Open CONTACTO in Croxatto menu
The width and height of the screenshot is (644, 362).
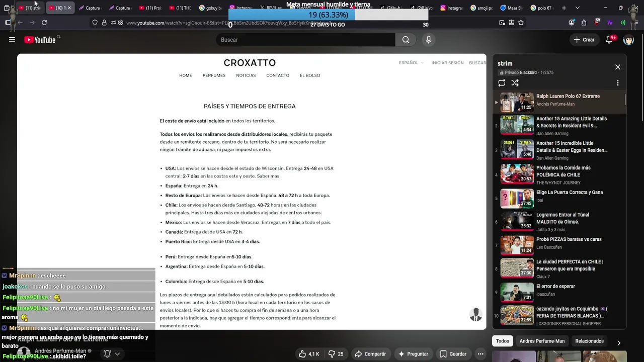click(x=278, y=75)
